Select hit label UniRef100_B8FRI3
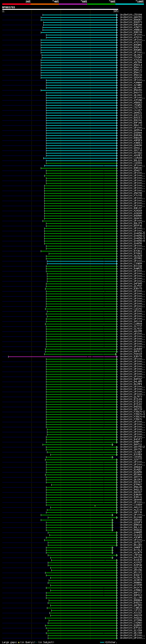This screenshot has height=644, width=146. 131,352
